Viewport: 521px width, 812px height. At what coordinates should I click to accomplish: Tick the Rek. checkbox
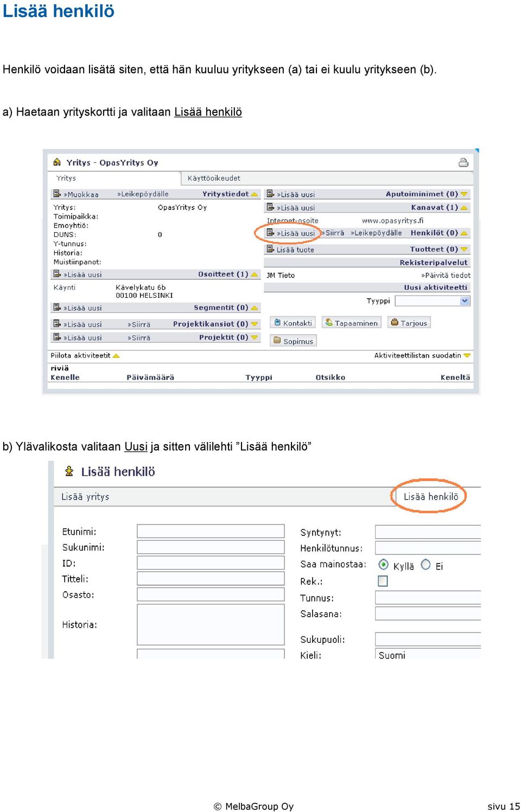click(383, 581)
